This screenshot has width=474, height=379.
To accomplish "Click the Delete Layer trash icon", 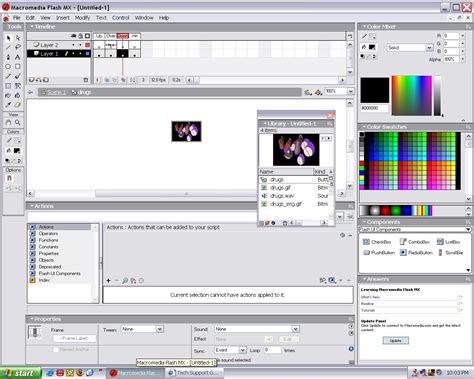I will pos(86,80).
